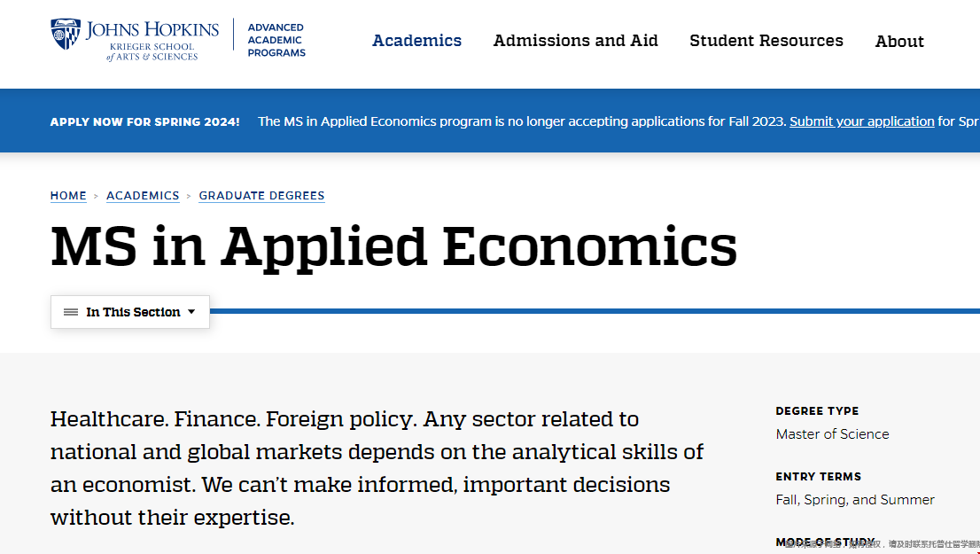This screenshot has width=980, height=554.
Task: Click the Fall, Spring, and Summer entry terms text
Action: coord(855,500)
